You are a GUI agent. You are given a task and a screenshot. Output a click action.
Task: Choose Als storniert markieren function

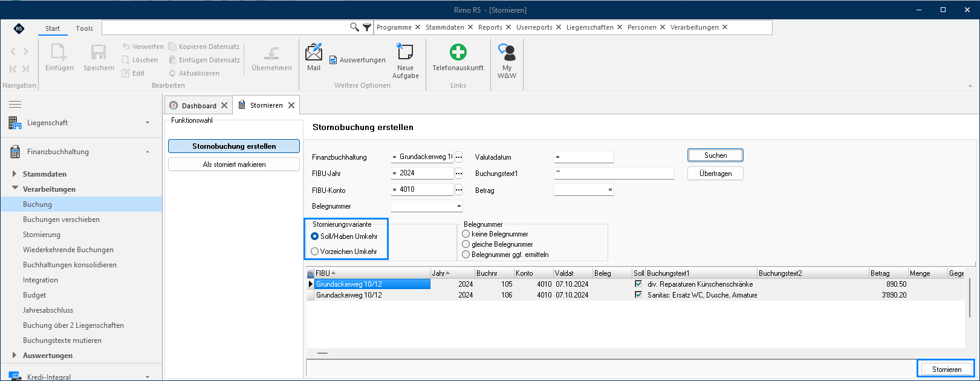pos(234,164)
